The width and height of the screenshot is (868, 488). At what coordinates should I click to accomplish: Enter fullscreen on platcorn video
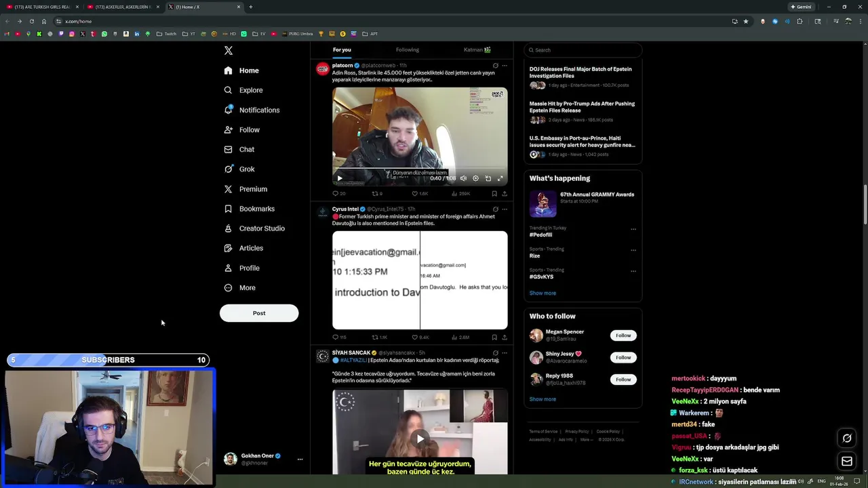500,178
